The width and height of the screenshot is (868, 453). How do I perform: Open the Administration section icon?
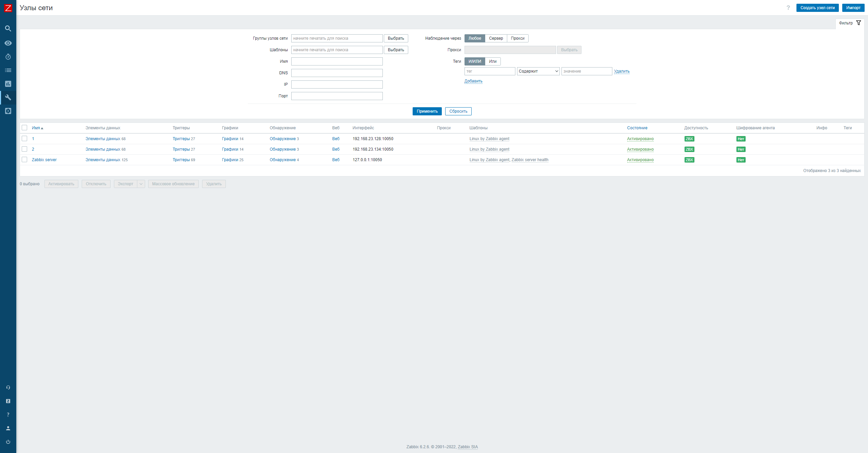pyautogui.click(x=8, y=111)
